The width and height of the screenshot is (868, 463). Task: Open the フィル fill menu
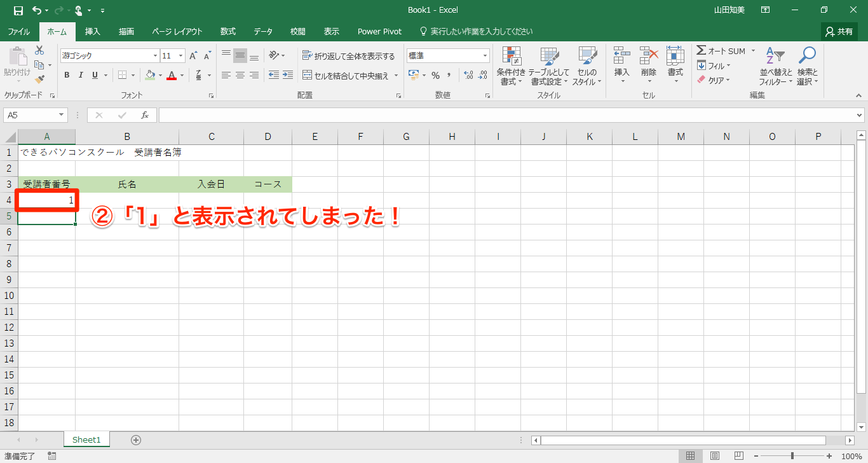pyautogui.click(x=714, y=66)
